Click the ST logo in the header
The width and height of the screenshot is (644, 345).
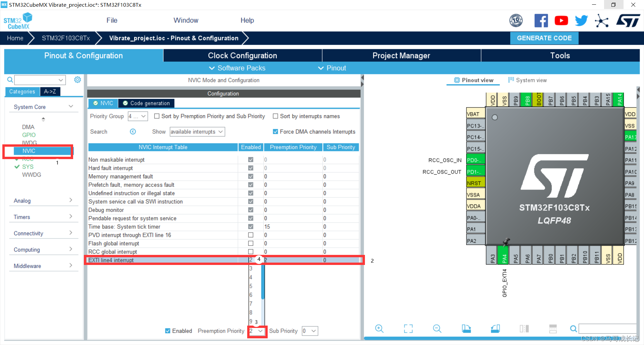pyautogui.click(x=628, y=21)
